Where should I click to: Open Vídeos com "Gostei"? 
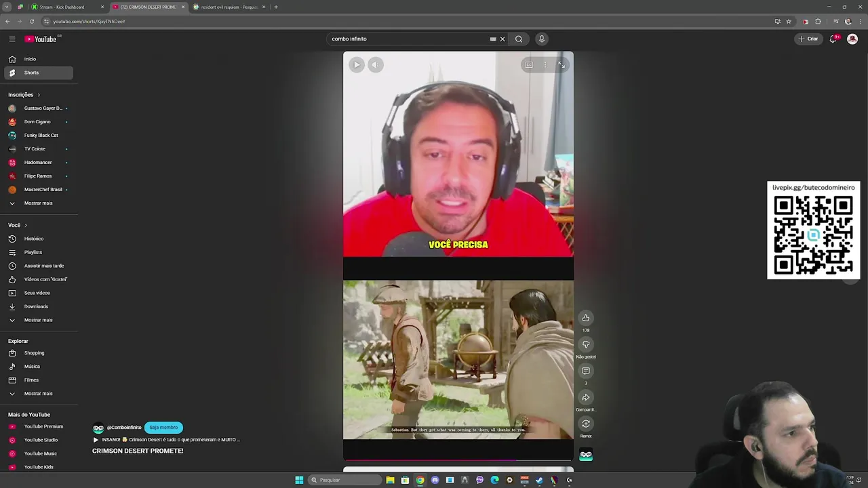(x=39, y=279)
